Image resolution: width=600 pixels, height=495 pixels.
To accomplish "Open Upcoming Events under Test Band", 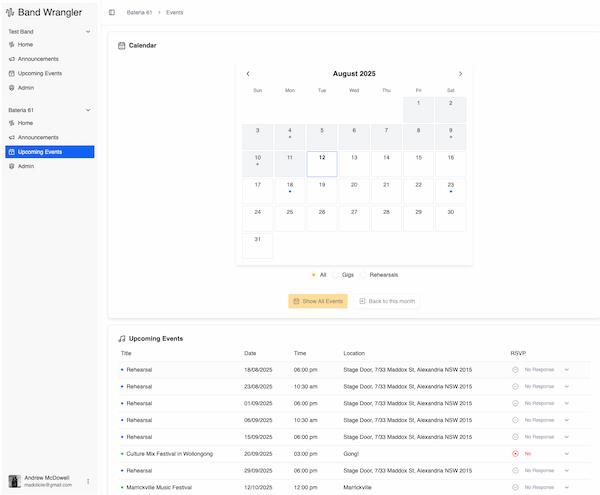I will click(39, 73).
